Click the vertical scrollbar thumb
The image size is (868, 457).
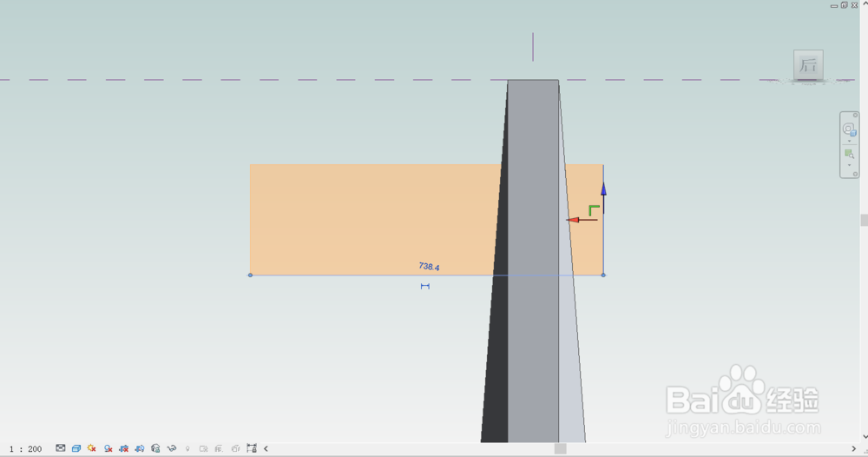click(865, 220)
